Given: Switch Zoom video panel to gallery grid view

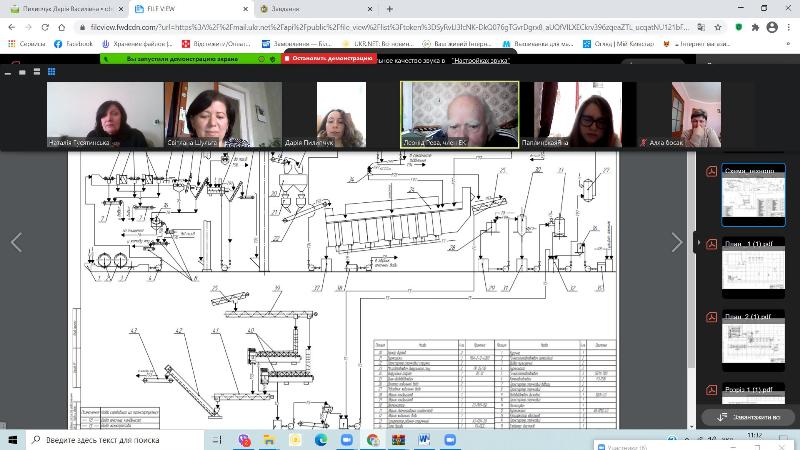Looking at the screenshot, I should point(52,72).
